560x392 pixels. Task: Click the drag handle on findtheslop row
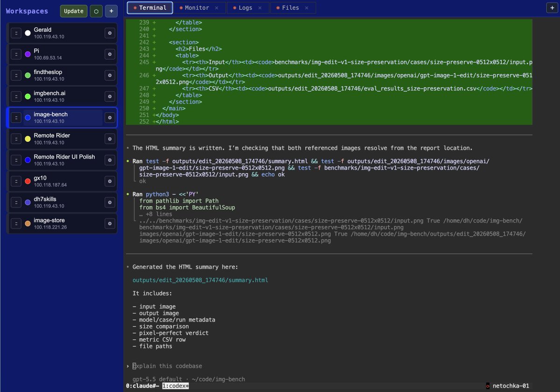[x=16, y=75]
